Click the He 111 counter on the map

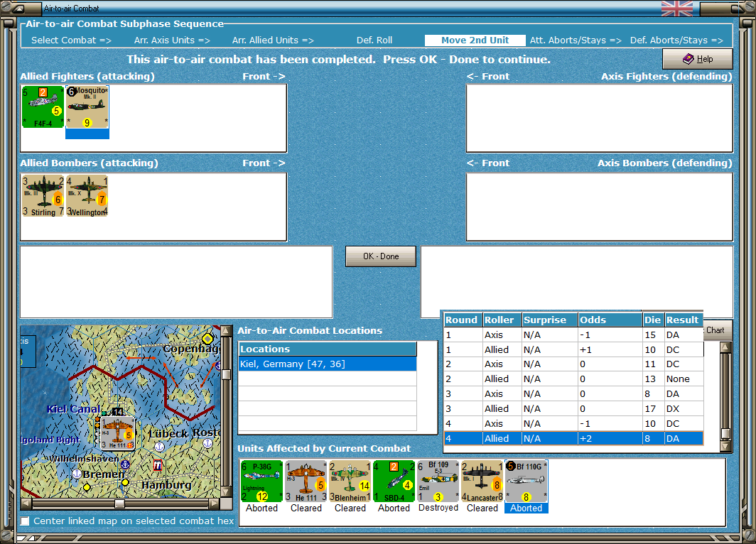click(x=117, y=433)
